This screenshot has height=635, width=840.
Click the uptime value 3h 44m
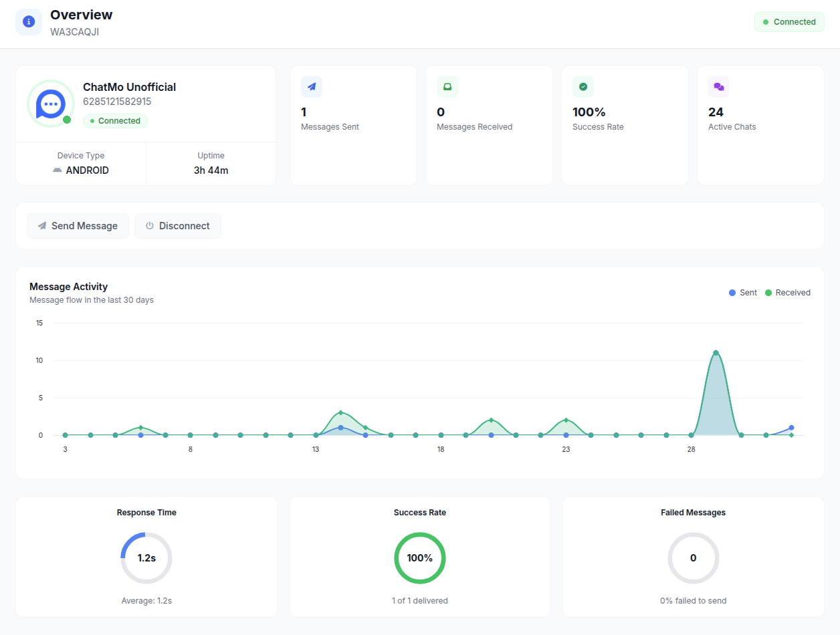pyautogui.click(x=211, y=170)
